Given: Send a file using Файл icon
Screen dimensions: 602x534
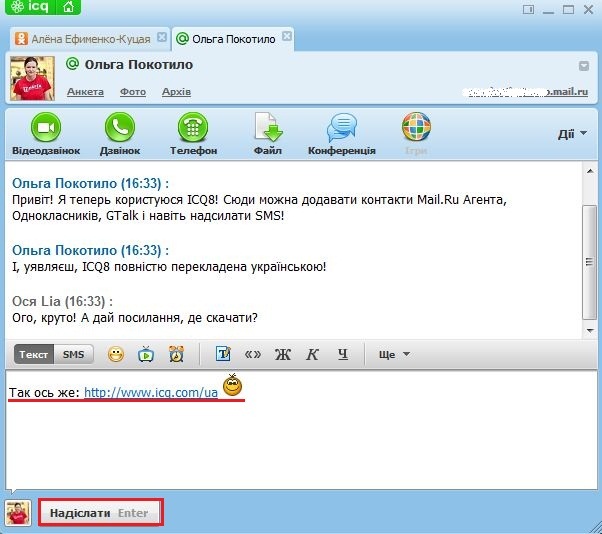Looking at the screenshot, I should coord(267,128).
